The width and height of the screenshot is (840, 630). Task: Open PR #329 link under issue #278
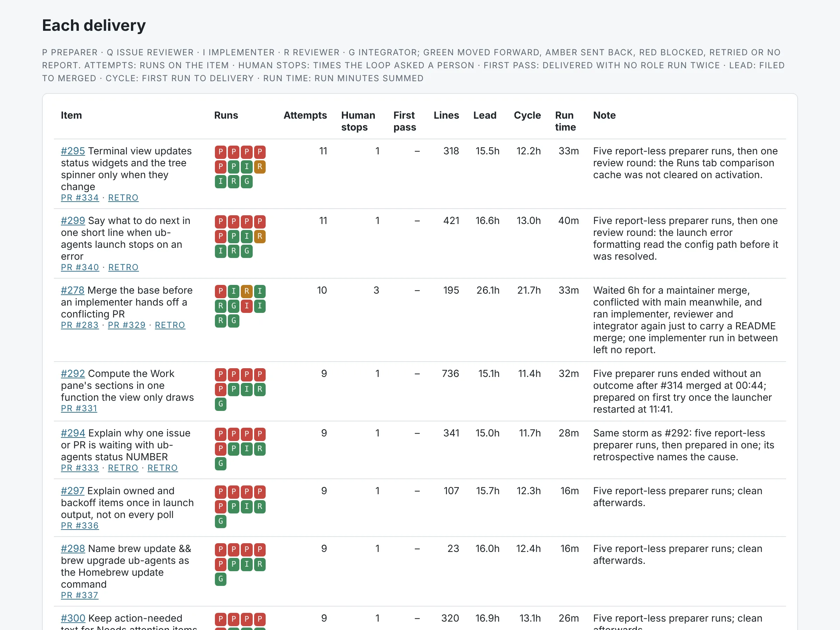[x=127, y=325]
